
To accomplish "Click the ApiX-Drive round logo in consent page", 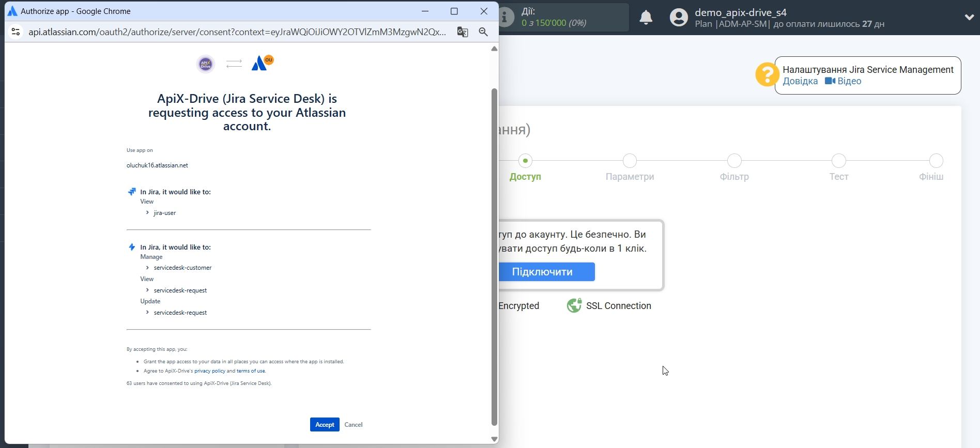I will (206, 64).
